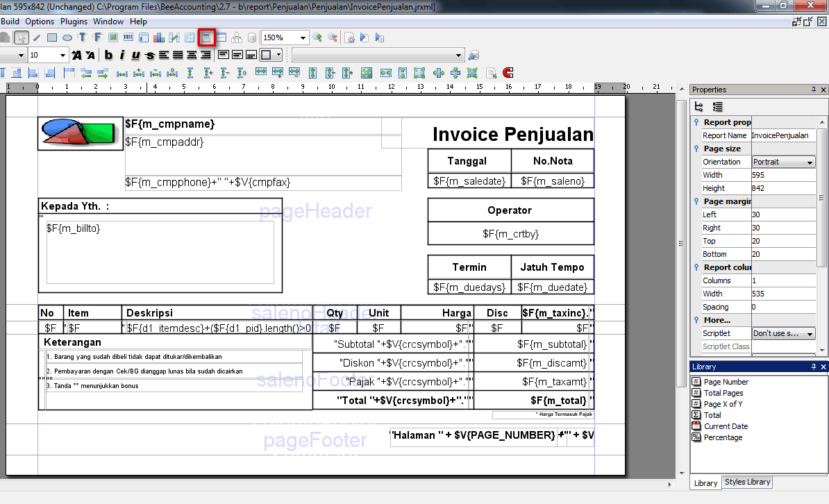Select the Text Field tool
This screenshot has height=504, width=829.
(98, 37)
